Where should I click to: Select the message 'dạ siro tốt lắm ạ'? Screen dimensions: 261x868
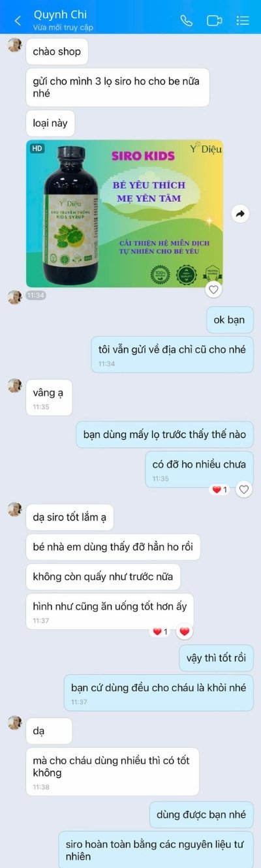coord(70,518)
